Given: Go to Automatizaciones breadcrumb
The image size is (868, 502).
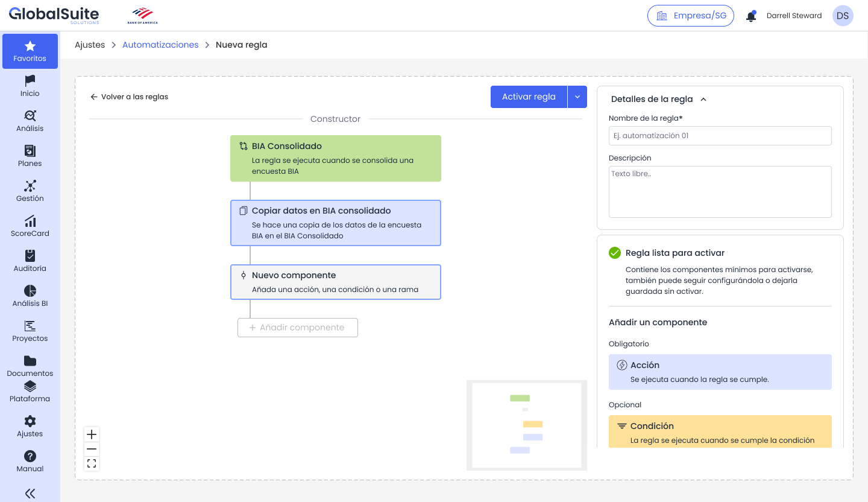Looking at the screenshot, I should pos(160,45).
